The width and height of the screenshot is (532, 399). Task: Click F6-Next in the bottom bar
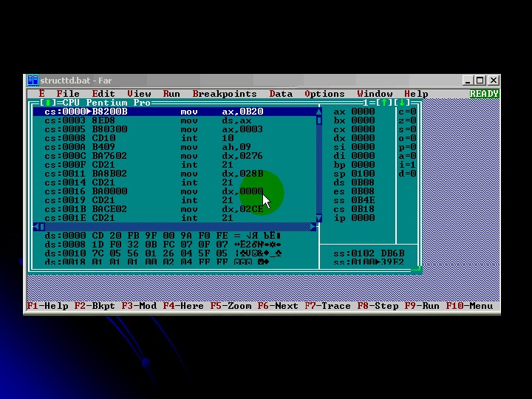278,306
